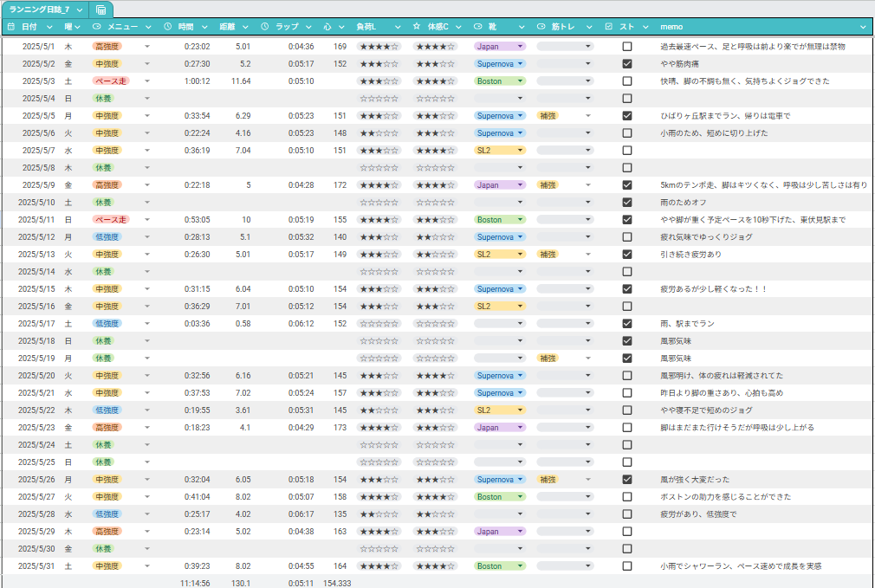Click the 体感C star rating for 2025/5/3
Viewport: 875px width, 588px height.
pos(435,81)
